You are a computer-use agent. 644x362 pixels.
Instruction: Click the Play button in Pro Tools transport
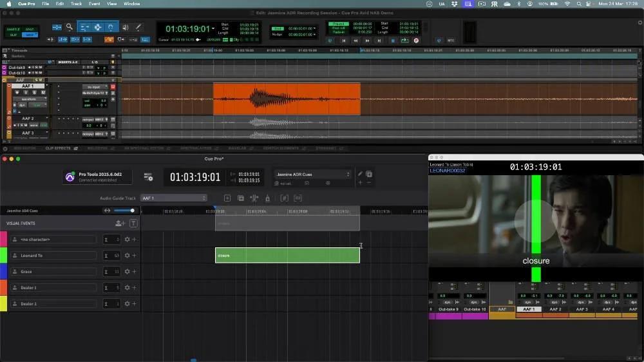(404, 41)
